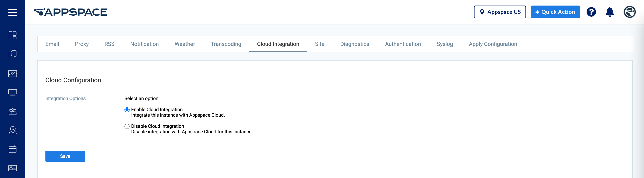The width and height of the screenshot is (644, 178).
Task: Click the 'Select an option :' text
Action: pos(142,99)
